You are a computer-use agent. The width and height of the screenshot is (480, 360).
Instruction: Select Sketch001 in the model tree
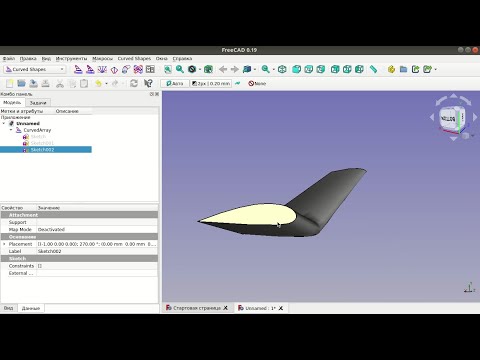click(42, 143)
